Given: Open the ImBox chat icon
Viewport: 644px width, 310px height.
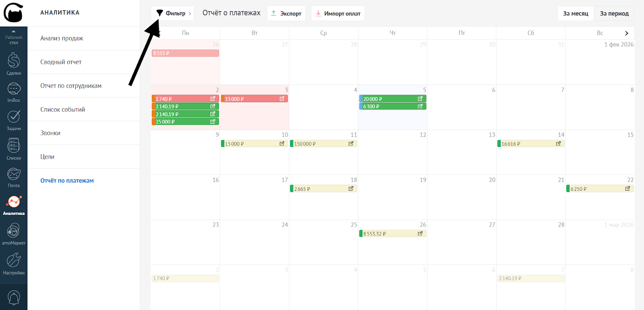Looking at the screenshot, I should tap(14, 92).
